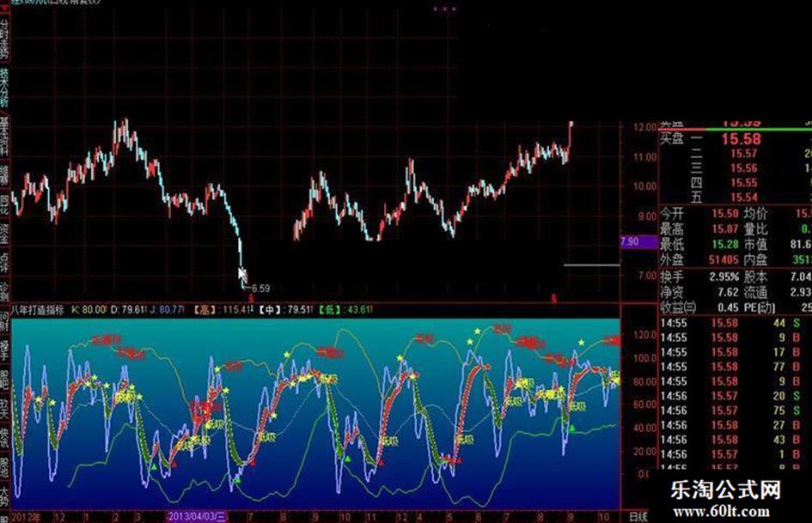
Task: Click the K: 80.00 indicator value
Action: (x=89, y=310)
